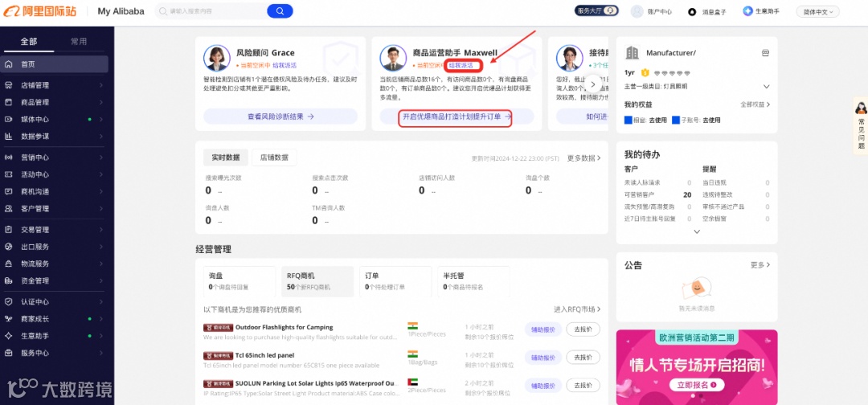The height and width of the screenshot is (405, 868).
Task: Expand the 资金管理 menu arrow
Action: pyautogui.click(x=101, y=280)
